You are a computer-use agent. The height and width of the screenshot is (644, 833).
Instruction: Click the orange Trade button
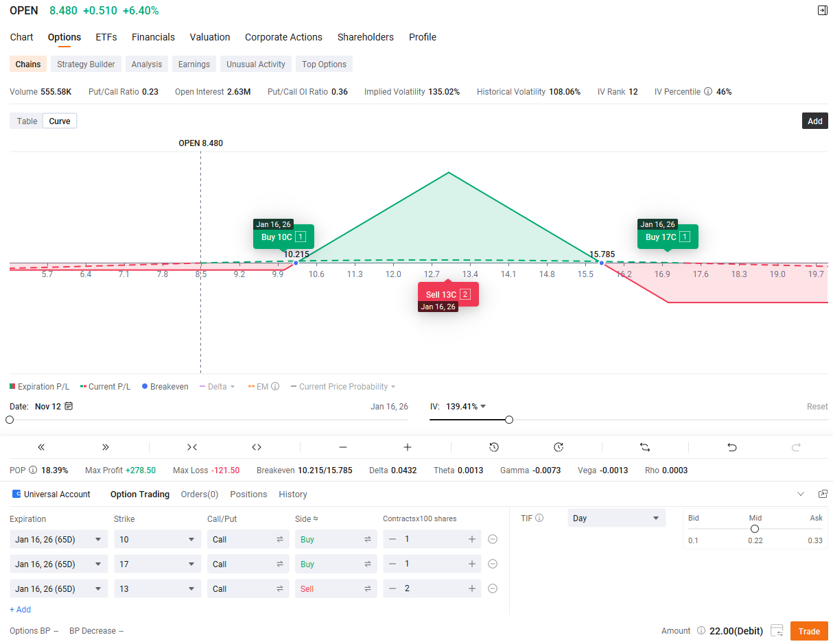[809, 631]
